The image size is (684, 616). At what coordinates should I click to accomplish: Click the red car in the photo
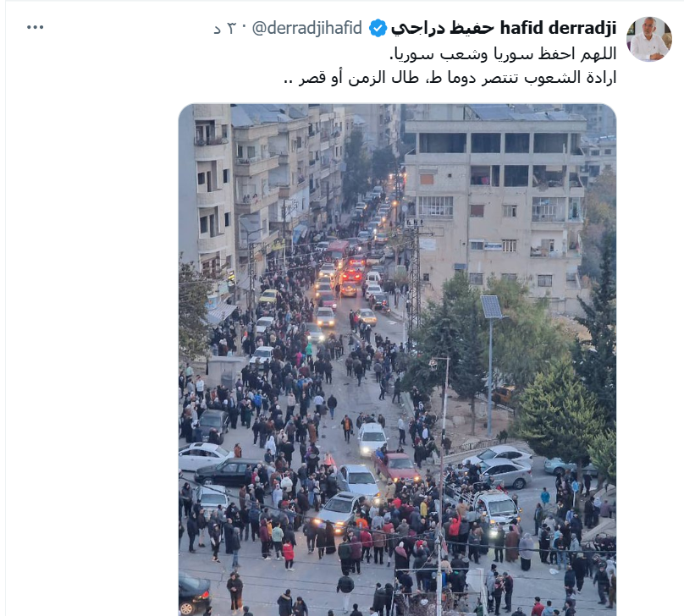[395, 466]
